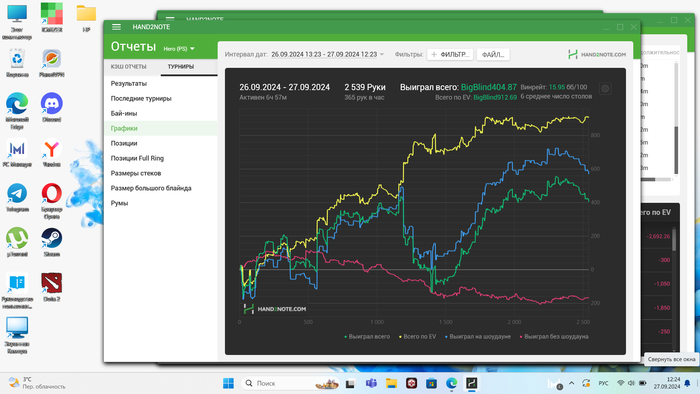The image size is (700, 394).
Task: Click the Hand2Note.com logo at top right
Action: (597, 54)
